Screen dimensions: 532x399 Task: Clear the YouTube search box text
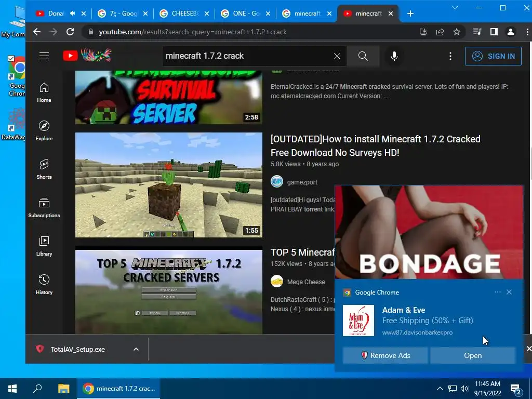337,56
